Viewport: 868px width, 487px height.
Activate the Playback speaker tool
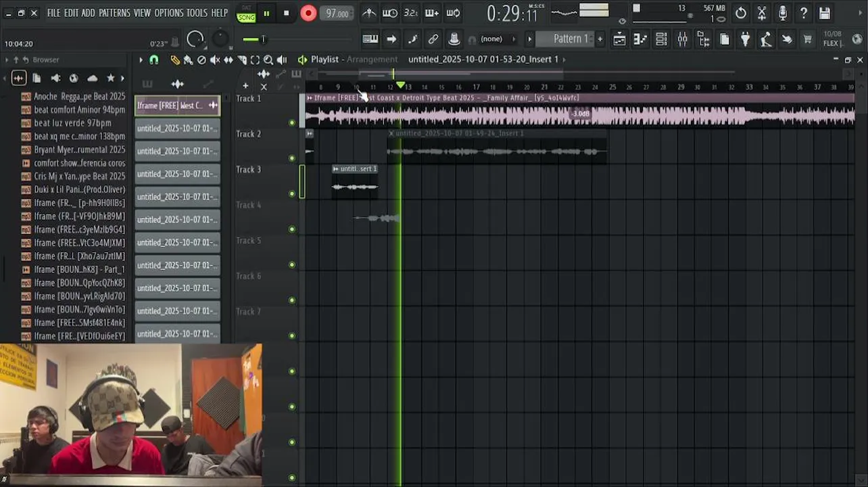point(282,60)
